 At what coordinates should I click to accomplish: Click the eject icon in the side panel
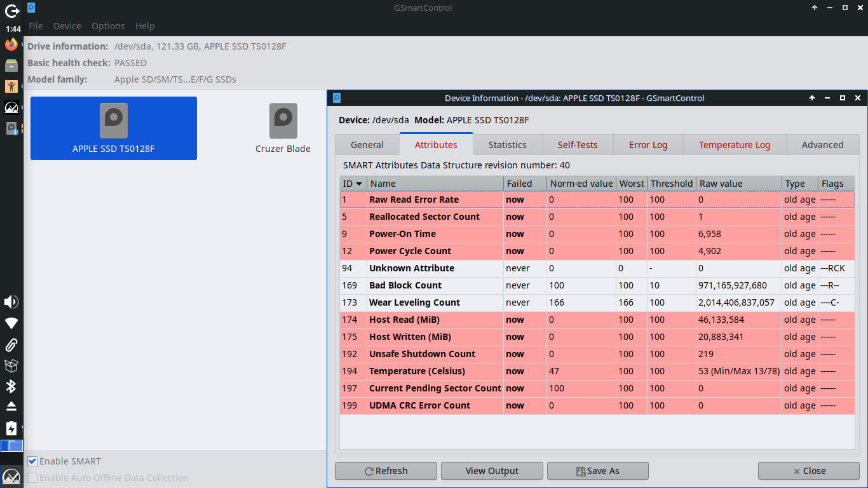click(x=11, y=406)
